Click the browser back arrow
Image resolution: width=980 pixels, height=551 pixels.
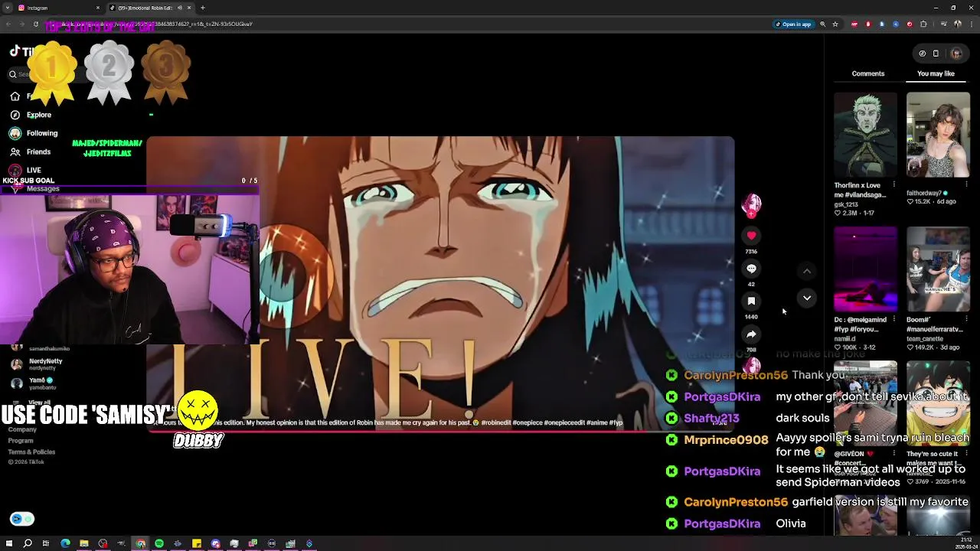point(8,24)
